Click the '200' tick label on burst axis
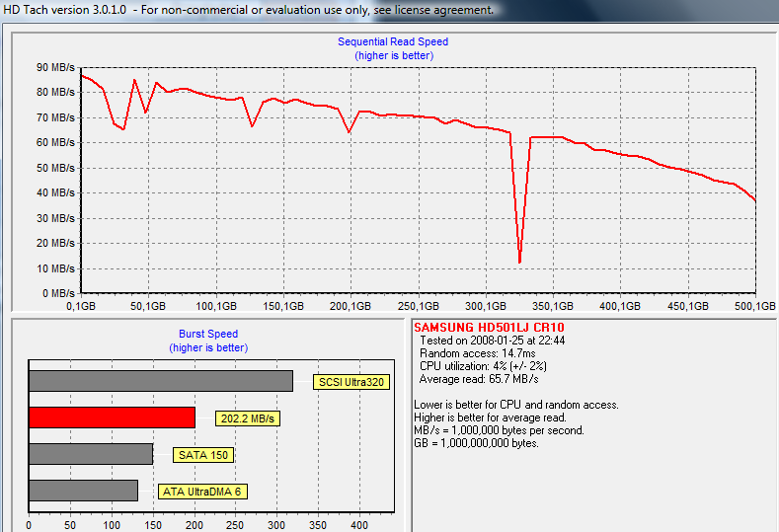Image resolution: width=779 pixels, height=532 pixels. click(195, 525)
